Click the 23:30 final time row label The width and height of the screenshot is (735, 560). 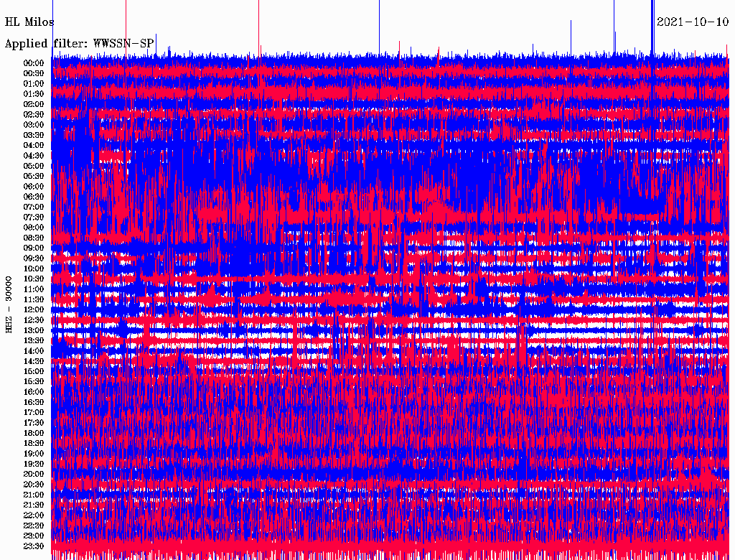34,546
